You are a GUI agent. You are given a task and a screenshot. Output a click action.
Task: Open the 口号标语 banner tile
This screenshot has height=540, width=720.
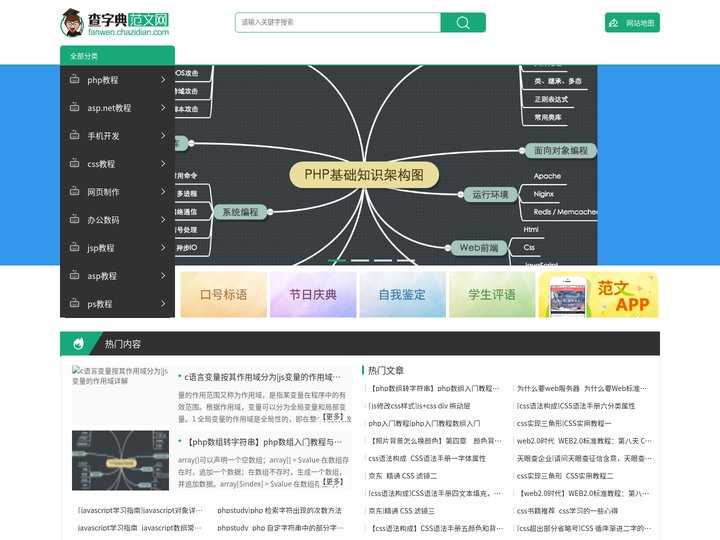224,294
